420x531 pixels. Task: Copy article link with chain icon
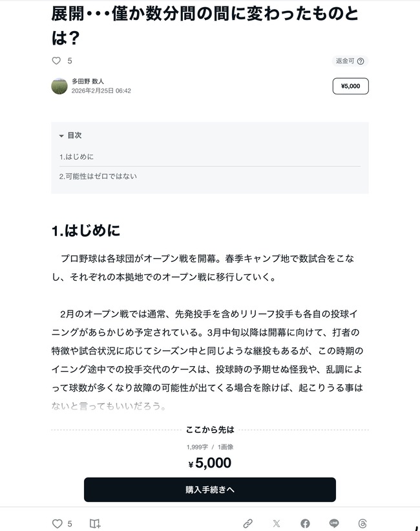point(247,523)
